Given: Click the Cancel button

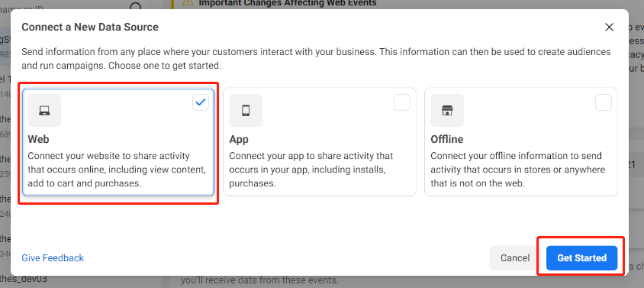Looking at the screenshot, I should (x=514, y=258).
